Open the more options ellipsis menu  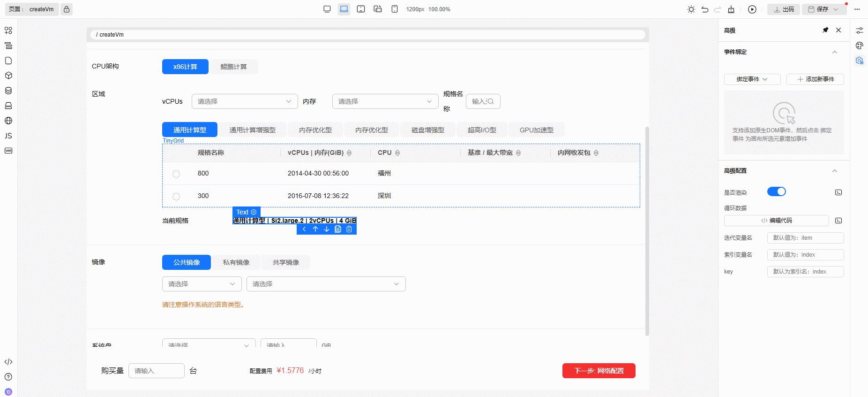point(857,9)
